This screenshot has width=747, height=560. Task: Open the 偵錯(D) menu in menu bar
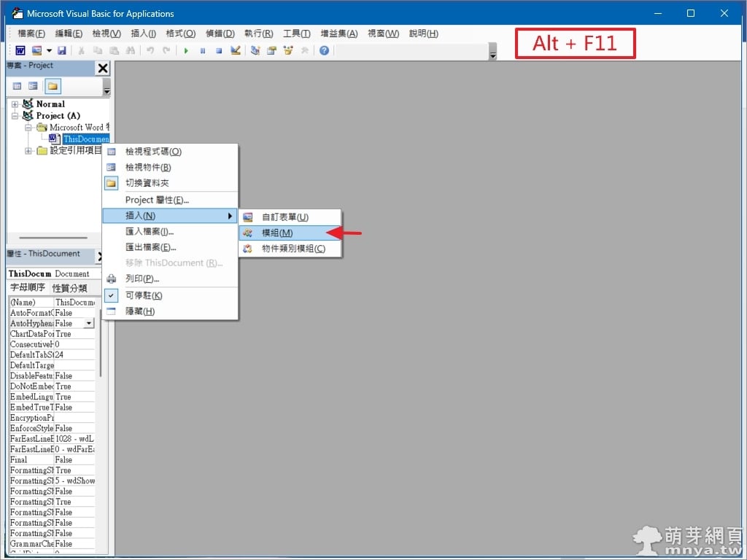pos(220,34)
